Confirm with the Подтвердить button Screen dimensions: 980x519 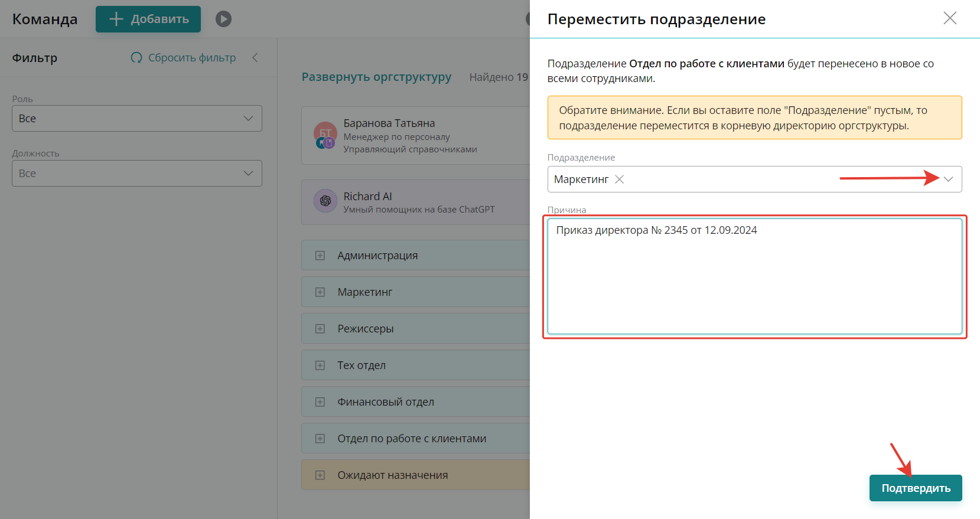pyautogui.click(x=916, y=488)
